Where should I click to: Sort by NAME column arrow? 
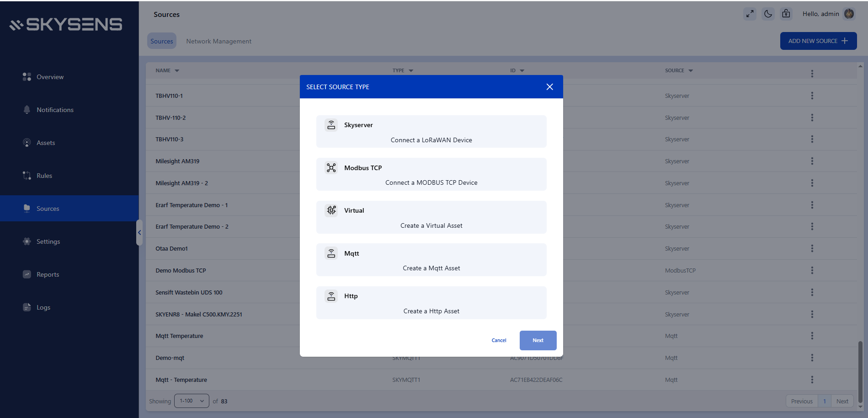177,71
